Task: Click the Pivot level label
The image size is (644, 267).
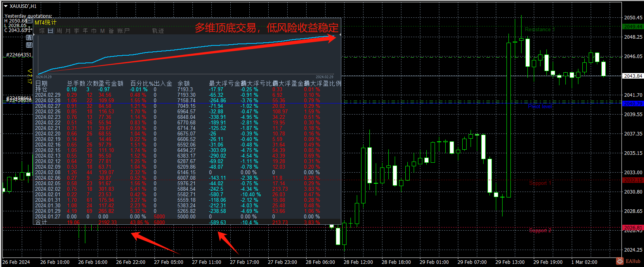Action: tap(540, 106)
